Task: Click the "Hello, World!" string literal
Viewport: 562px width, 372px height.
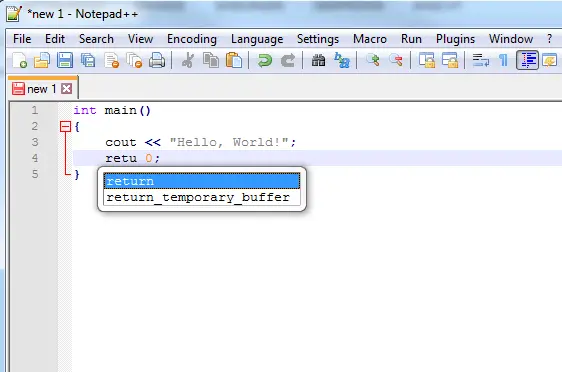Action: pos(229,142)
